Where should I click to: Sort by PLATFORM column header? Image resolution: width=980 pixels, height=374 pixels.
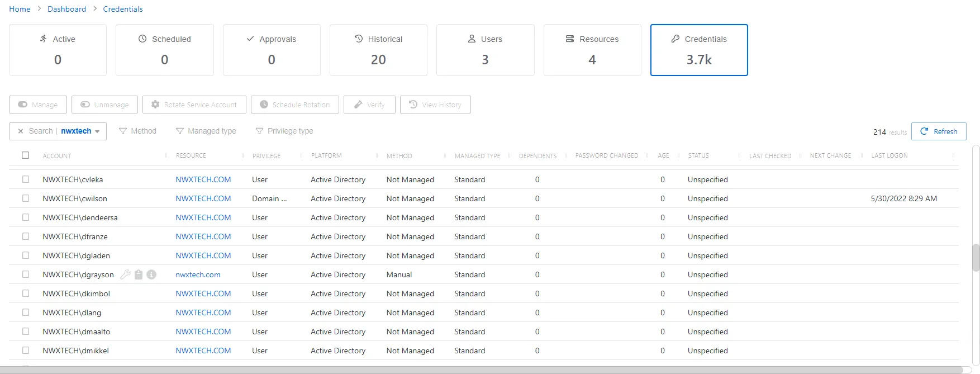(326, 155)
